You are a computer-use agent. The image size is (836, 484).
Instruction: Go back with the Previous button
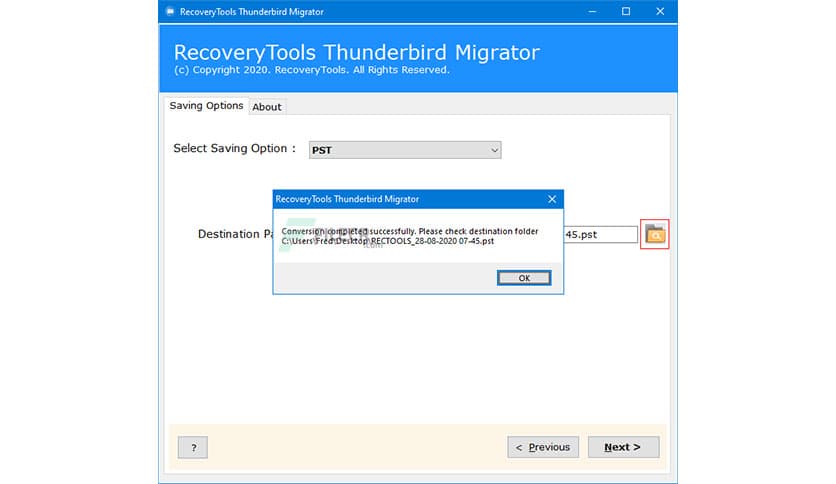tap(543, 447)
